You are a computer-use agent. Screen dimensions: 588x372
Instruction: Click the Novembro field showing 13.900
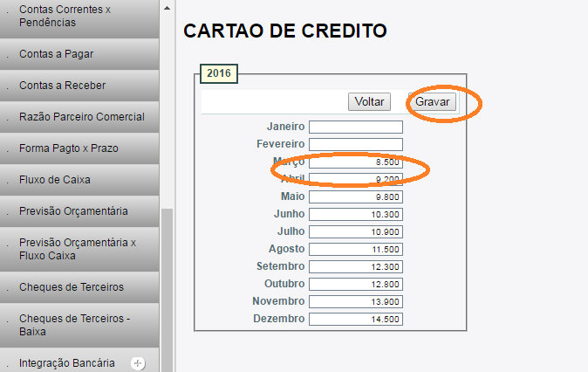click(x=355, y=301)
